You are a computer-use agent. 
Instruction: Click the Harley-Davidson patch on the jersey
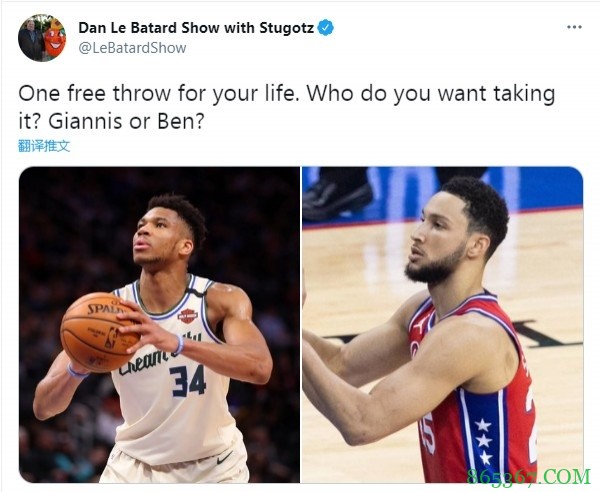pyautogui.click(x=188, y=315)
